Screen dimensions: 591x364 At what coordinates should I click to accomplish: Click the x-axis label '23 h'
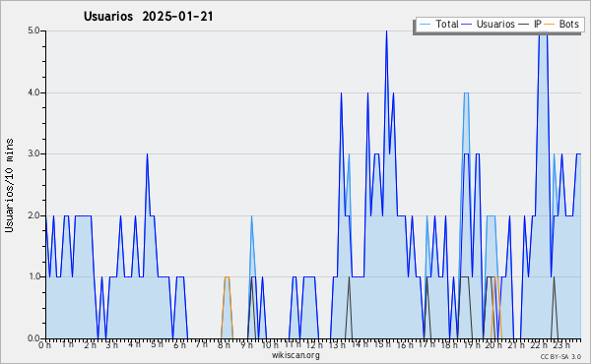coord(560,344)
